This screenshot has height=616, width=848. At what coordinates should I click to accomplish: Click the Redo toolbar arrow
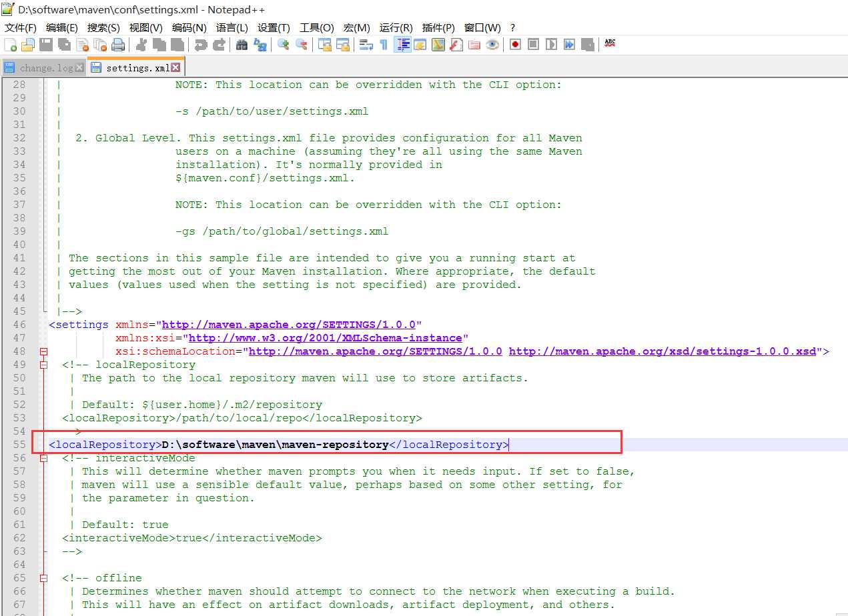coord(219,45)
